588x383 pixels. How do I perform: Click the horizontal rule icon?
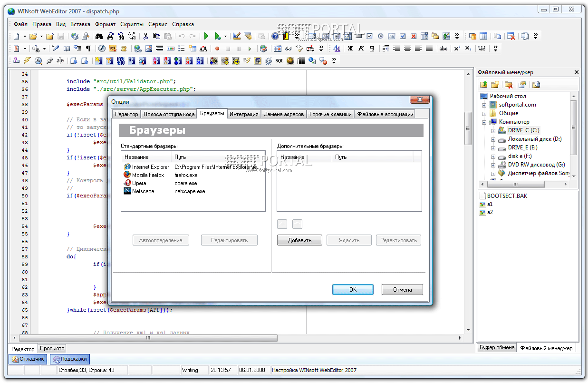pyautogui.click(x=159, y=49)
